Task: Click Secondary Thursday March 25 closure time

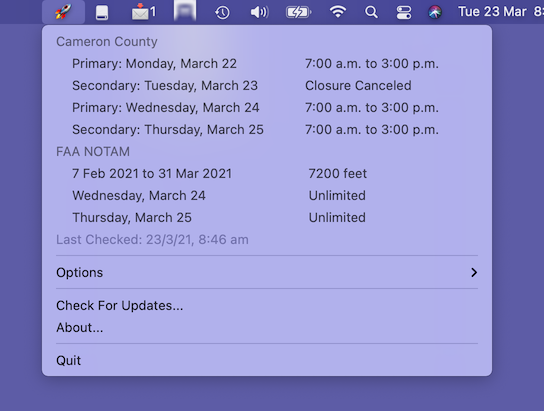Action: [372, 130]
